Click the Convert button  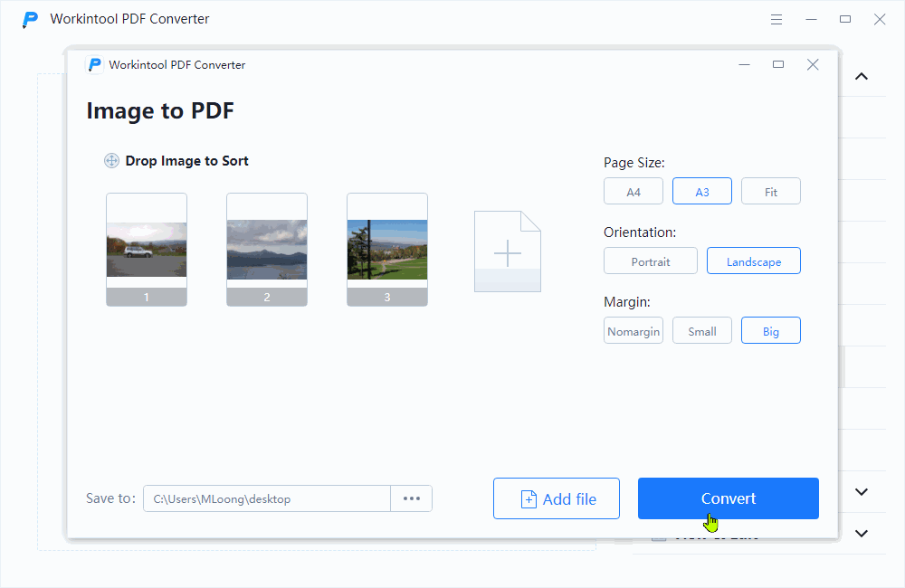coord(728,498)
